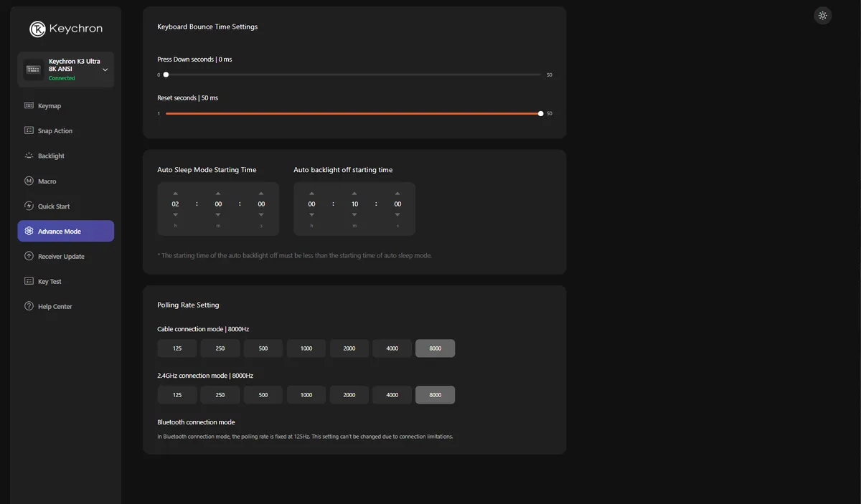Select Quick Start in the sidebar
Viewport: 861px width, 504px height.
pos(65,206)
